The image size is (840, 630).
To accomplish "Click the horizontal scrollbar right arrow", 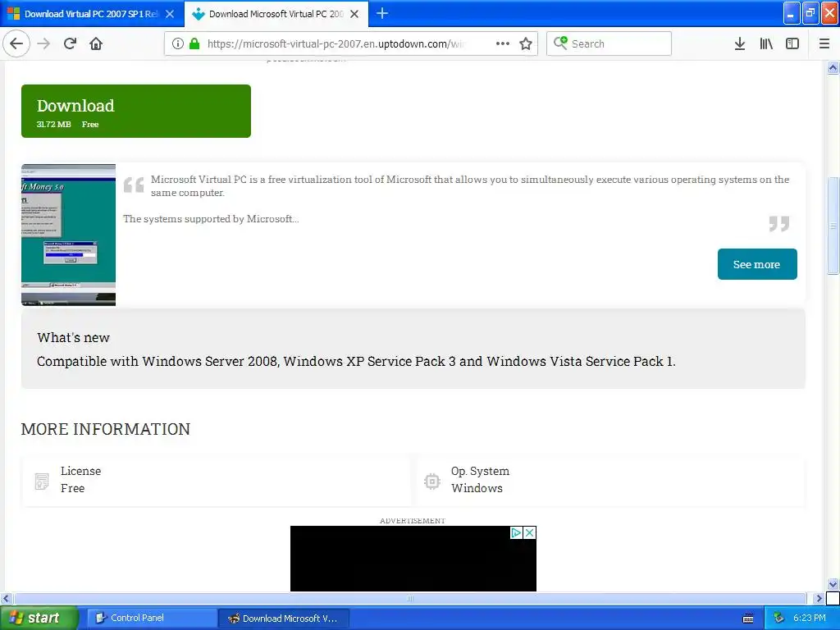I will click(x=819, y=598).
